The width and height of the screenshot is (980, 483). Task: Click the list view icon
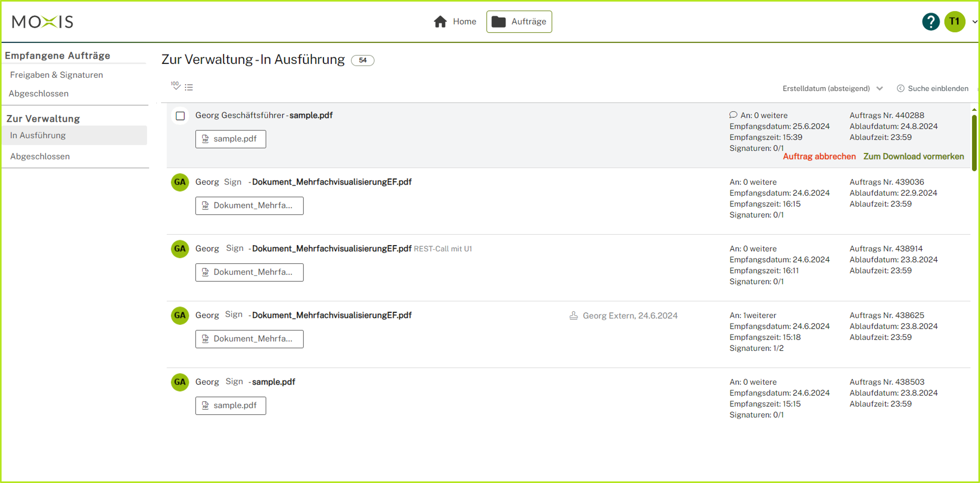point(189,88)
